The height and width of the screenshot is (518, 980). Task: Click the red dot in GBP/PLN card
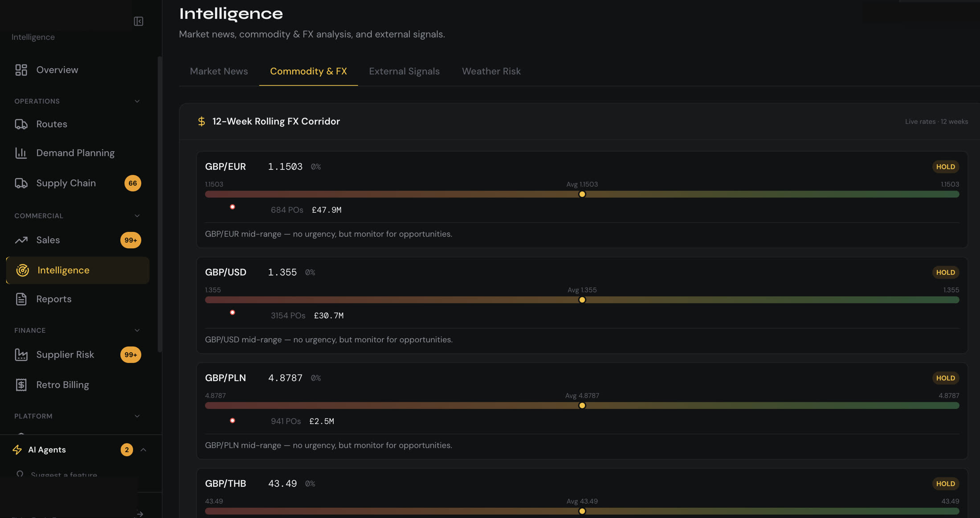[x=233, y=420]
